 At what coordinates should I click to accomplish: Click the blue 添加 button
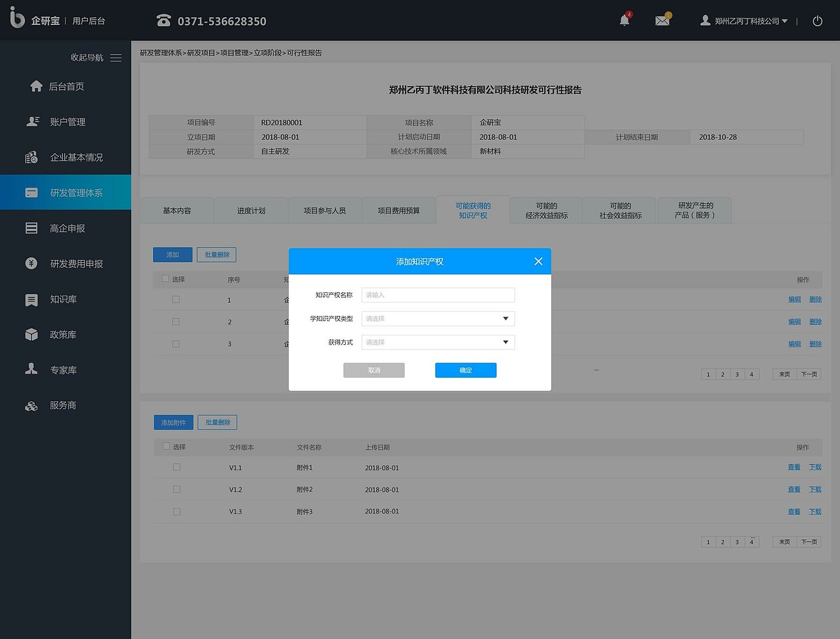173,255
